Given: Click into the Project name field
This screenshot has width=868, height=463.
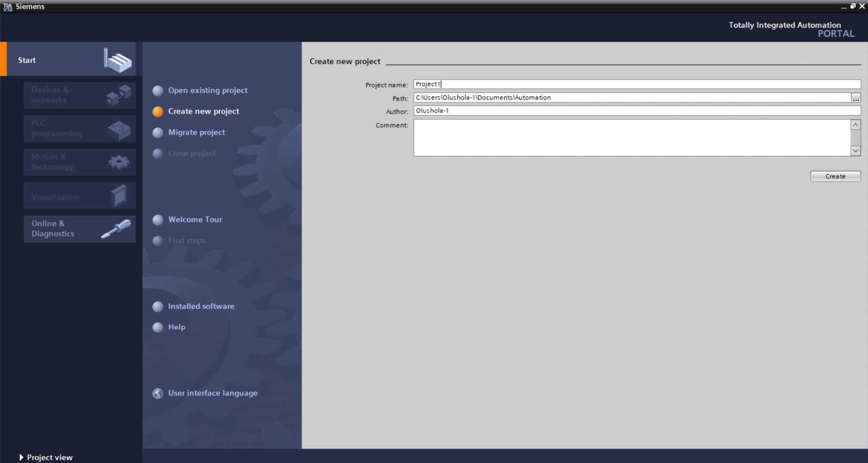Looking at the screenshot, I should click(637, 84).
